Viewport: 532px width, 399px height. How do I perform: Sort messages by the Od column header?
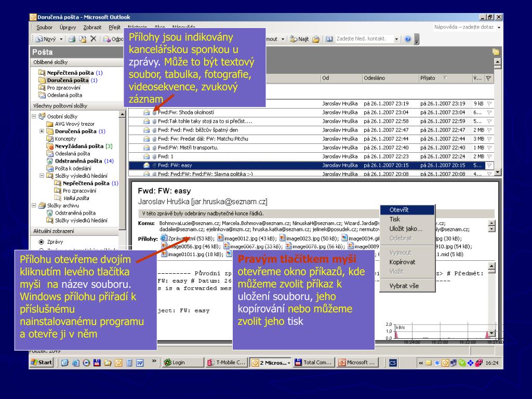tap(341, 78)
